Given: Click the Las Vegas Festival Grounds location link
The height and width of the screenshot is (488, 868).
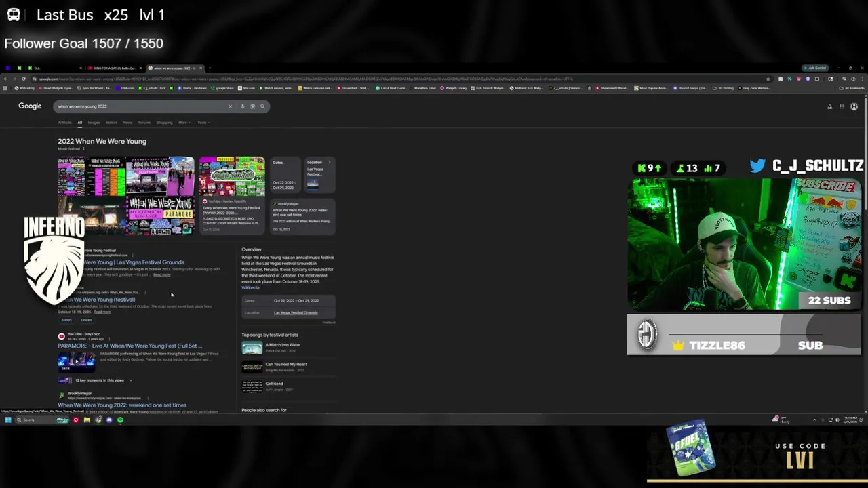Looking at the screenshot, I should click(296, 312).
